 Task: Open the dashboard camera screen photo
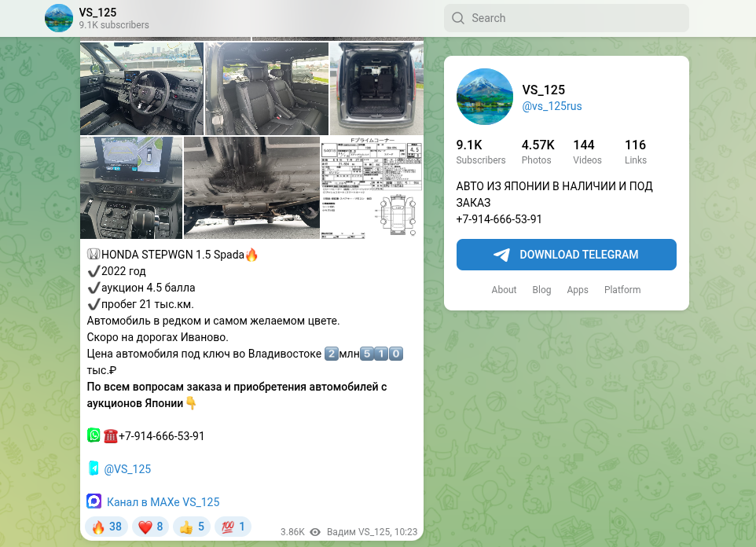point(131,188)
